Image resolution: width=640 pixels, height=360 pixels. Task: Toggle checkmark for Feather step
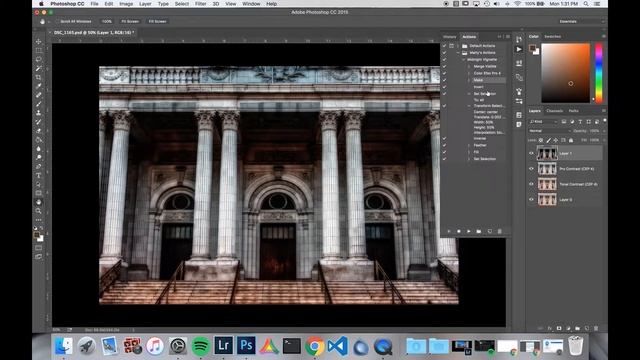pyautogui.click(x=444, y=145)
